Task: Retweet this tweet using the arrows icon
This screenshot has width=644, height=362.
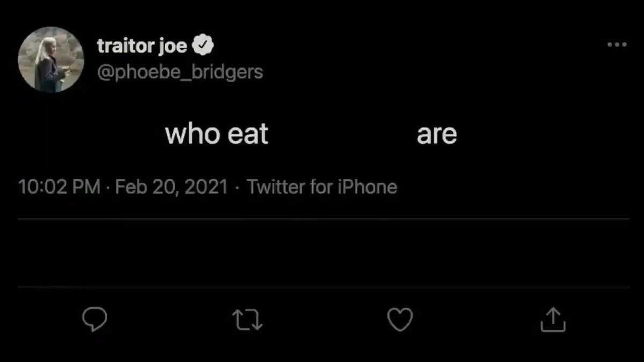Action: tap(247, 320)
